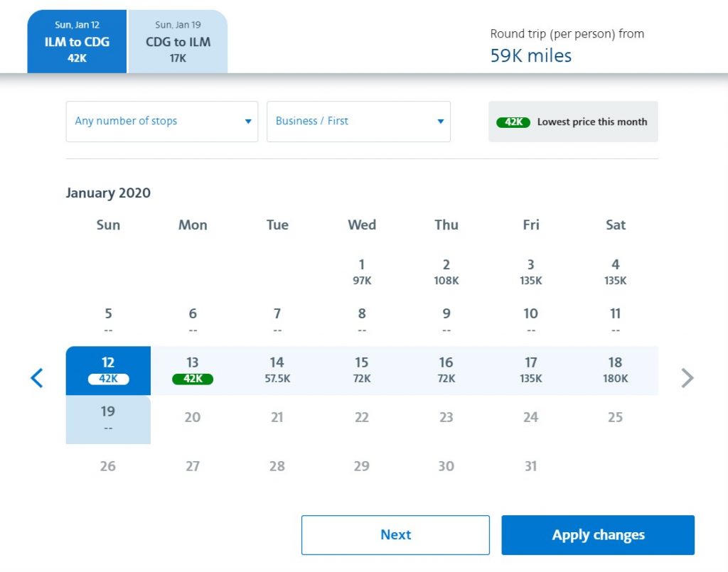The image size is (728, 572).
Task: Choose Friday January 3 date cell
Action: [x=531, y=272]
